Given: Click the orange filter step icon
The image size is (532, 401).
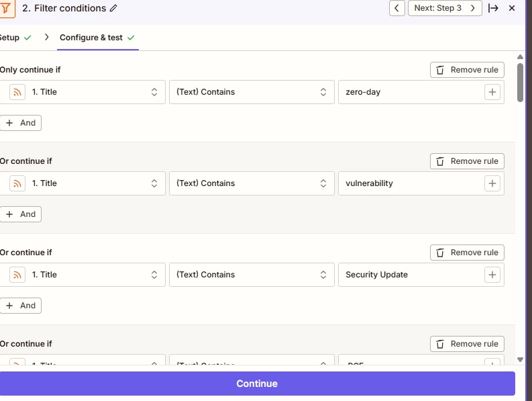Looking at the screenshot, I should [7, 8].
